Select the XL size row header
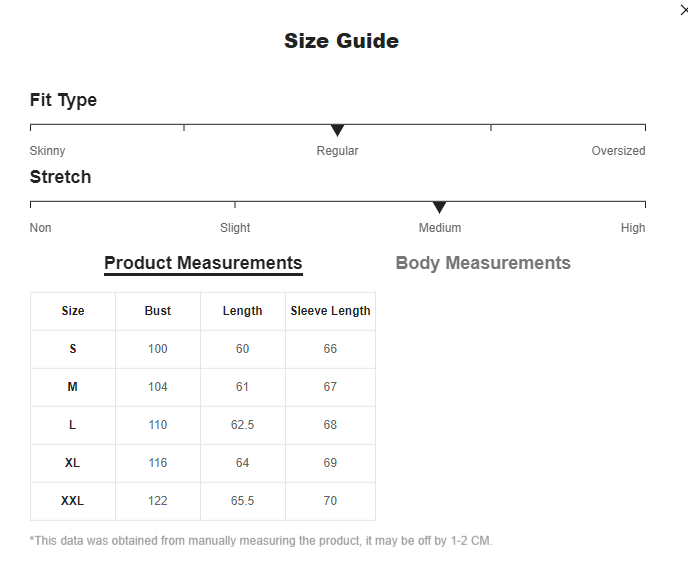 [x=73, y=463]
